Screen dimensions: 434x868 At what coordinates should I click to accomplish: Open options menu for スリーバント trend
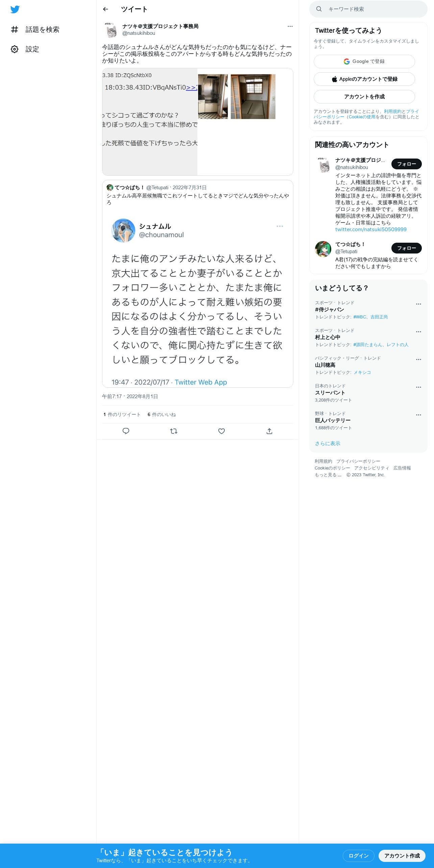tap(418, 387)
